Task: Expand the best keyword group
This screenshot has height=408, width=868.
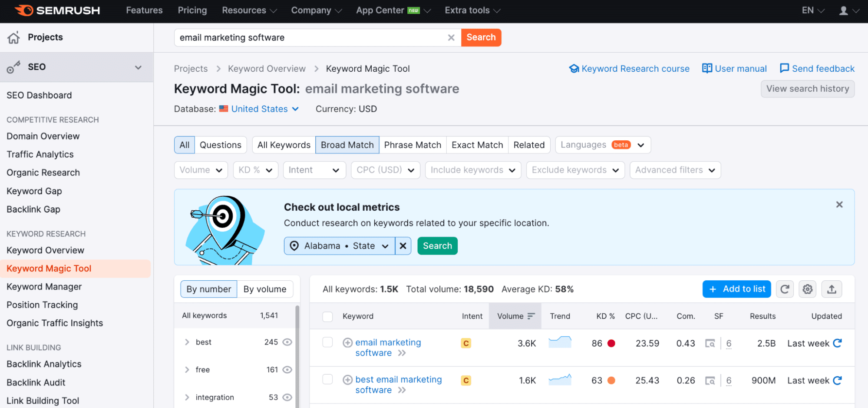Action: click(187, 342)
